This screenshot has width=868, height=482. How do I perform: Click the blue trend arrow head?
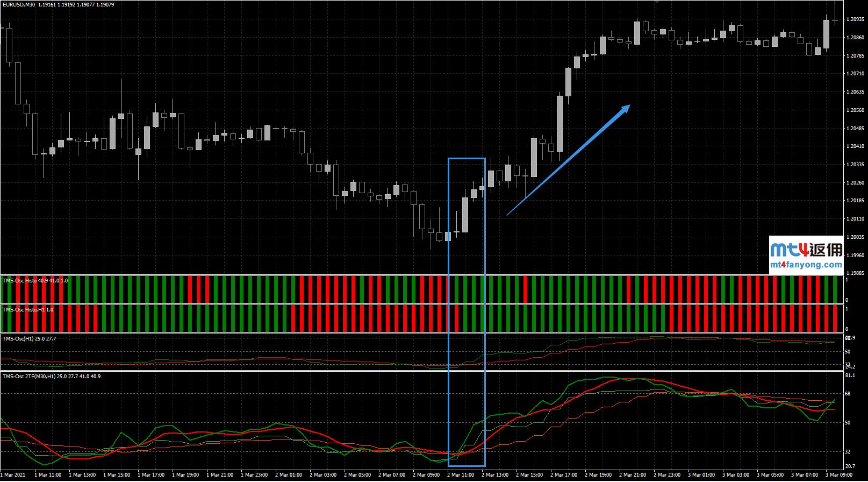625,108
